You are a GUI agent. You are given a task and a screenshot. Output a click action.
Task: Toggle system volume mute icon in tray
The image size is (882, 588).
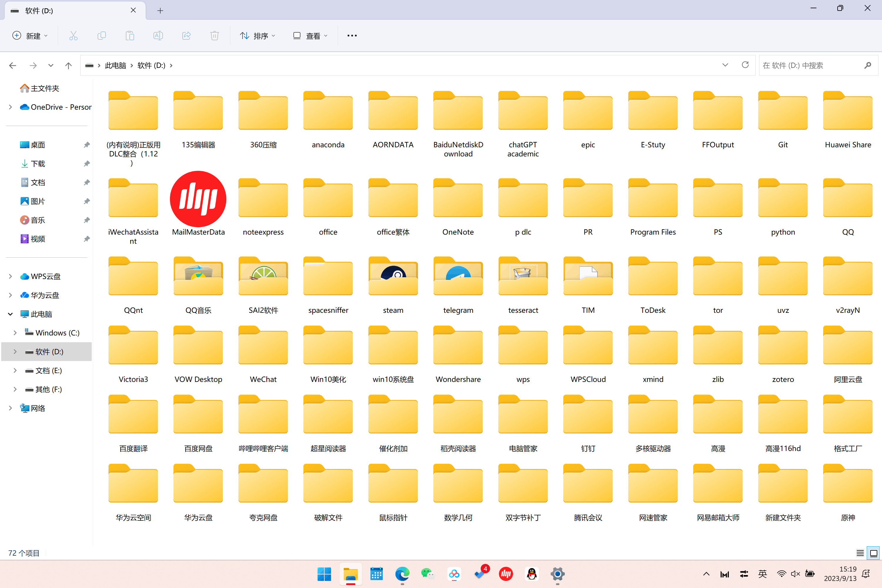click(795, 574)
